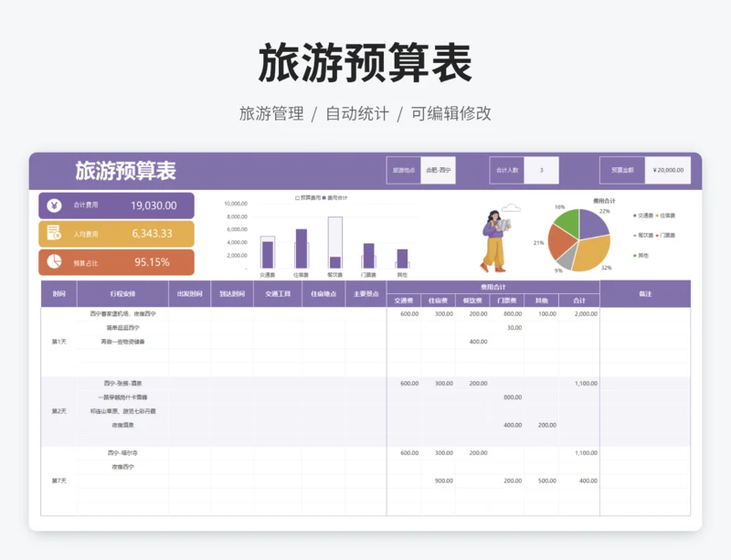Select the 第7天 row label
731x560 pixels.
(x=58, y=481)
